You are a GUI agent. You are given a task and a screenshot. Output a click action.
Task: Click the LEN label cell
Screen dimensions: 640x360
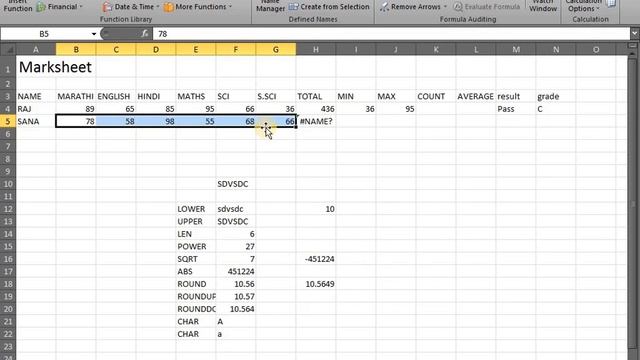196,234
